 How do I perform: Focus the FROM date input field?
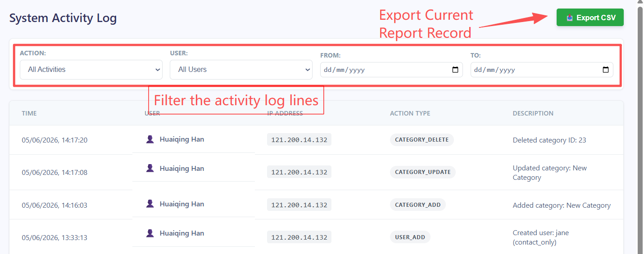point(391,70)
